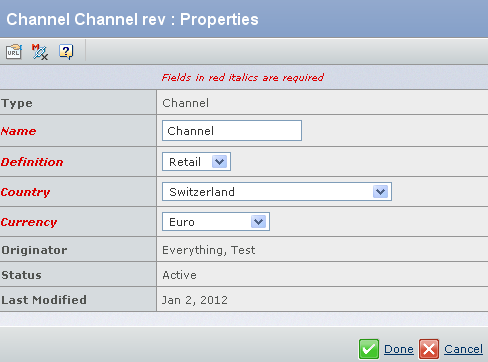Click the required fields notice text
This screenshot has width=488, height=362.
(x=243, y=78)
